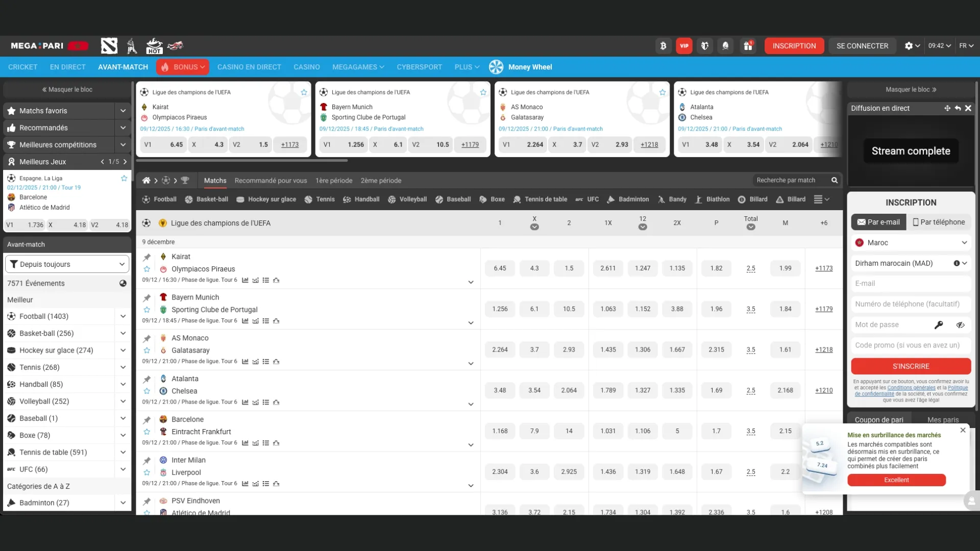Click the SE CONNECTER button

coord(862,46)
